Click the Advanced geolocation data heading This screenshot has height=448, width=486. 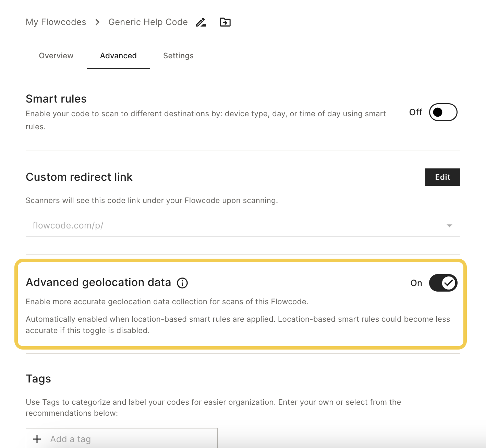pos(98,282)
